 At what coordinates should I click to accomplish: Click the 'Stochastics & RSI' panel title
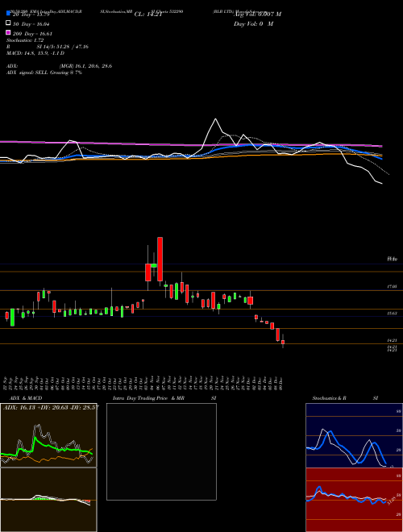(345, 398)
